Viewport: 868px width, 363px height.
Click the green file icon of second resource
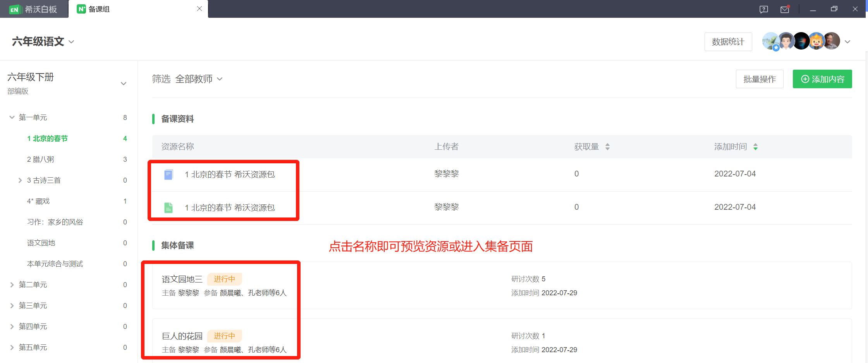coord(168,208)
